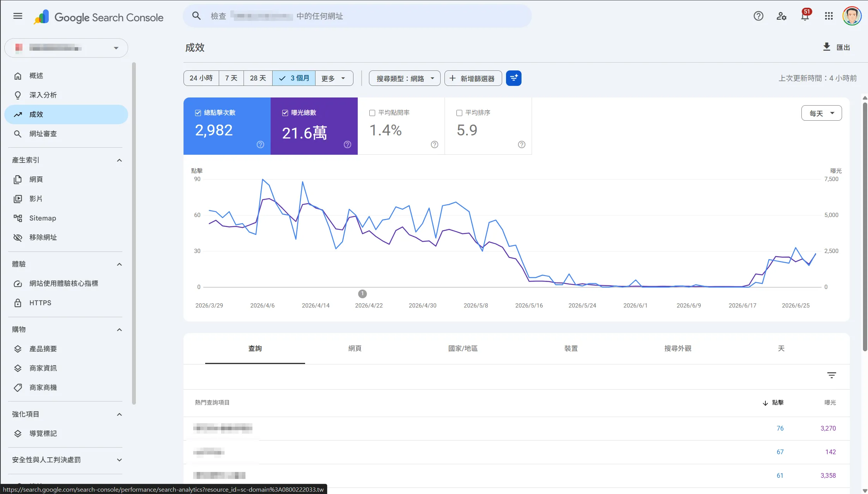Image resolution: width=868 pixels, height=494 pixels.
Task: Click the Google Search Console logo
Action: pyautogui.click(x=98, y=17)
